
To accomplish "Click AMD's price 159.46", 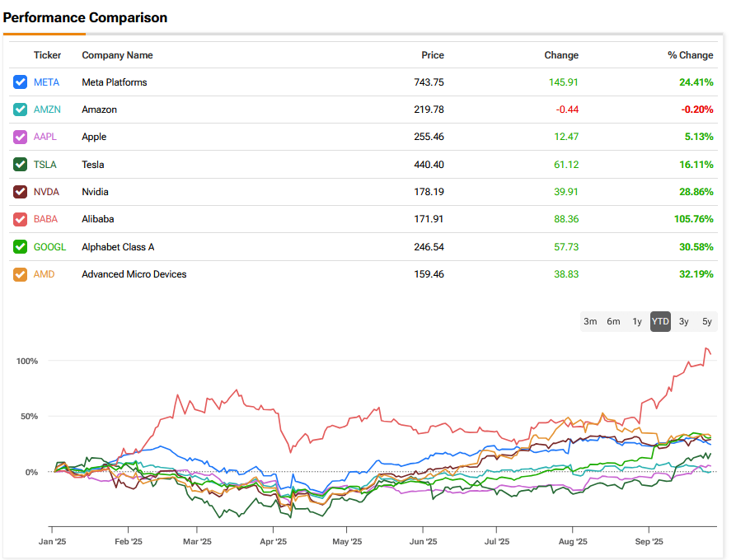I will point(429,274).
